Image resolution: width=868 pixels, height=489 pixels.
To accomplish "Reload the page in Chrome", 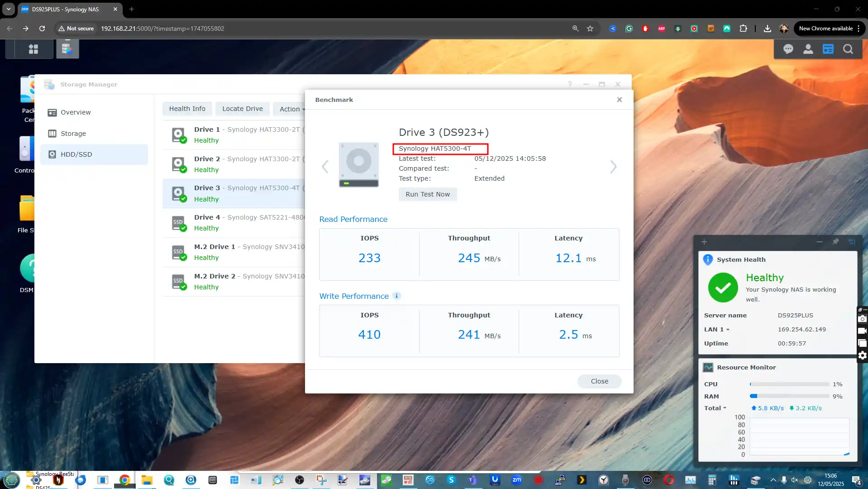I will 42,29.
